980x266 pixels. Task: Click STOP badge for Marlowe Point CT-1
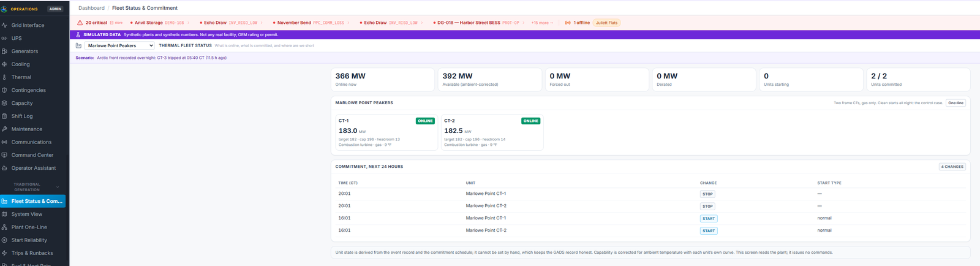pos(707,194)
